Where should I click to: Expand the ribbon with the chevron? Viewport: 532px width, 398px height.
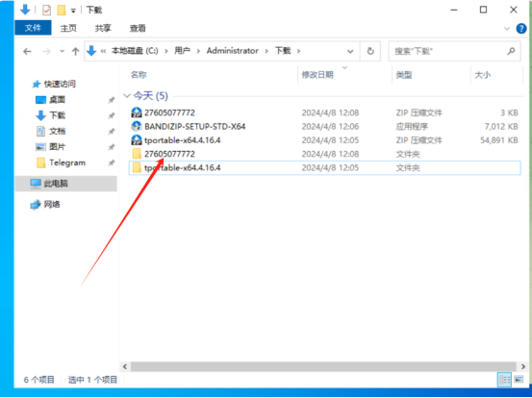tap(507, 29)
